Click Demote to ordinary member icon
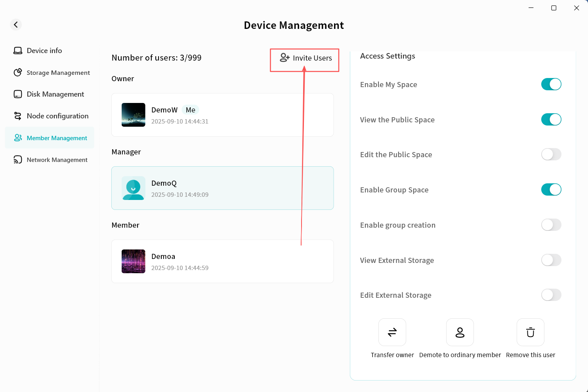The height and width of the screenshot is (392, 588). coord(460,332)
